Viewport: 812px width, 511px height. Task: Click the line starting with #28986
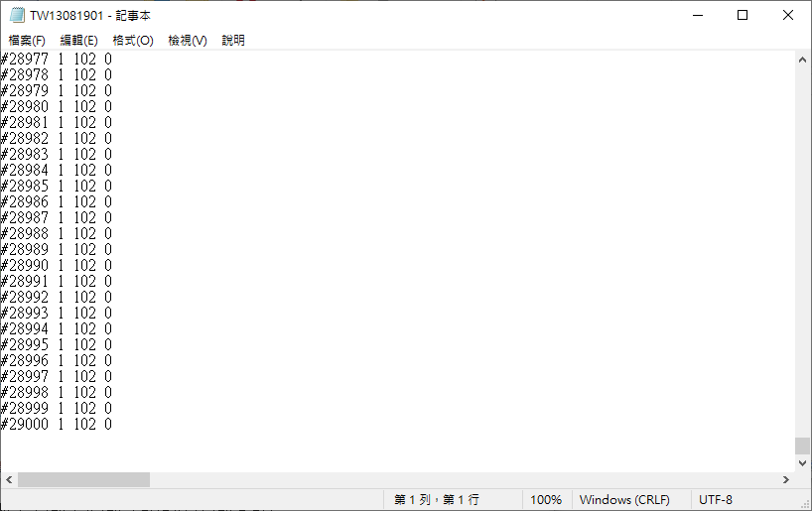coord(56,201)
